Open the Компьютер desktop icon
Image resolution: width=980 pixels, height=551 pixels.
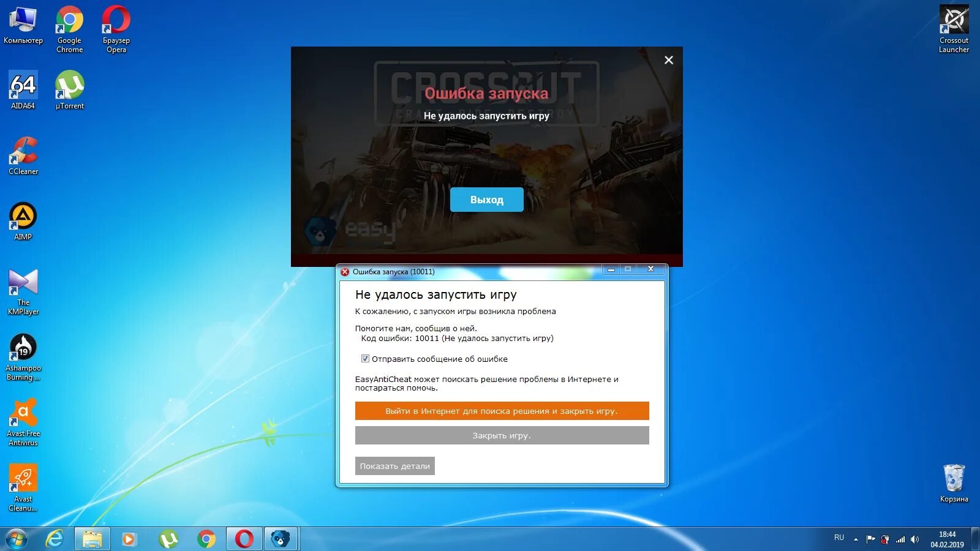point(23,25)
